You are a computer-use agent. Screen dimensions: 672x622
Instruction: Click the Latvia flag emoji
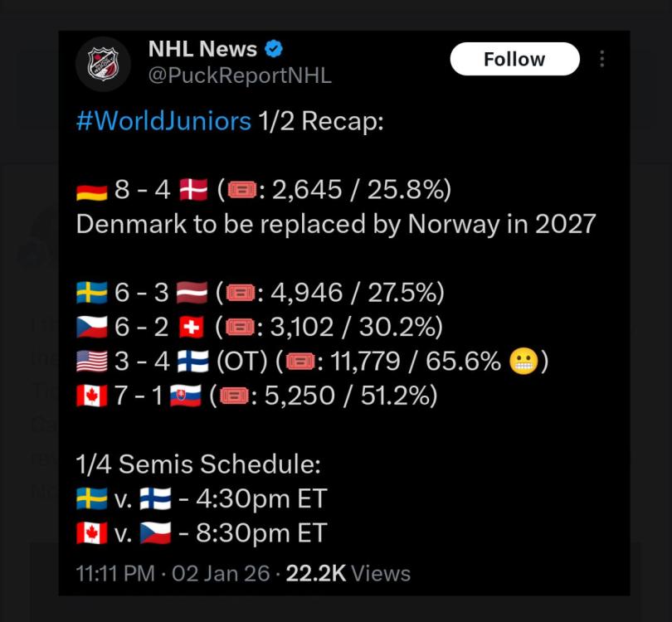pos(192,293)
